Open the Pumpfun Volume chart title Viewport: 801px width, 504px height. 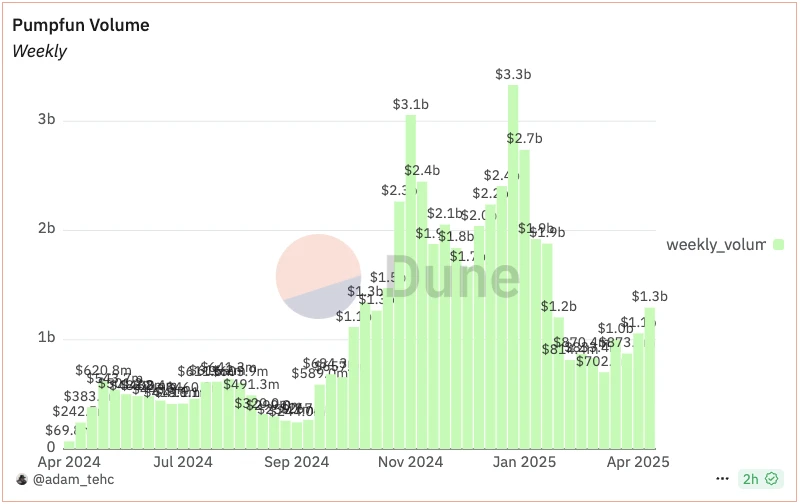coord(79,27)
